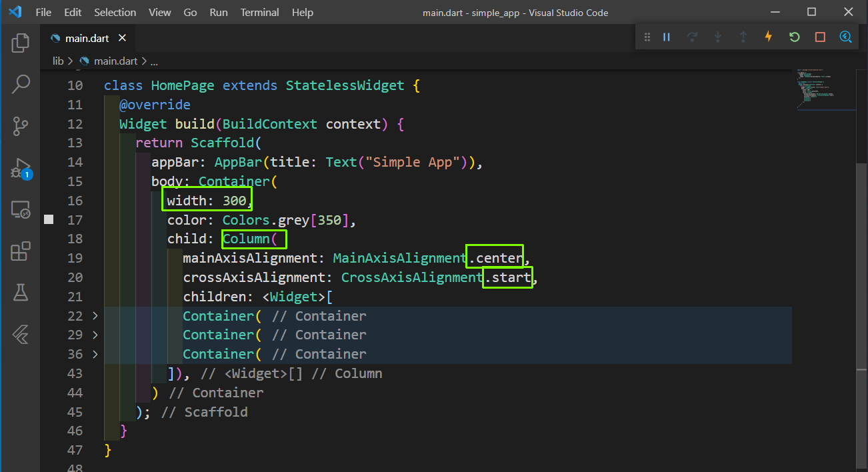Open the Terminal menu
Screen dimensions: 868x472
pos(260,13)
